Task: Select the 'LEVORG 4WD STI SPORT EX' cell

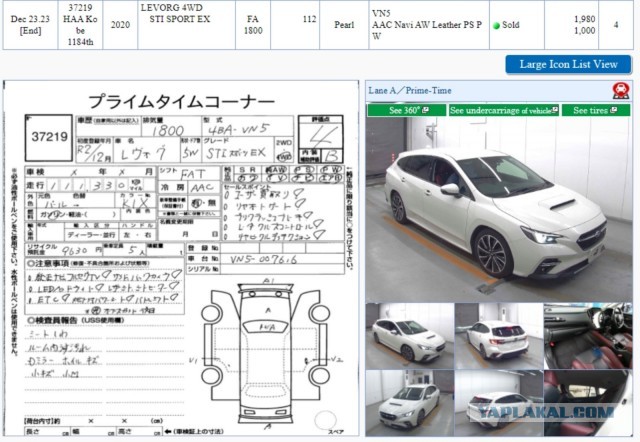Action: point(186,25)
